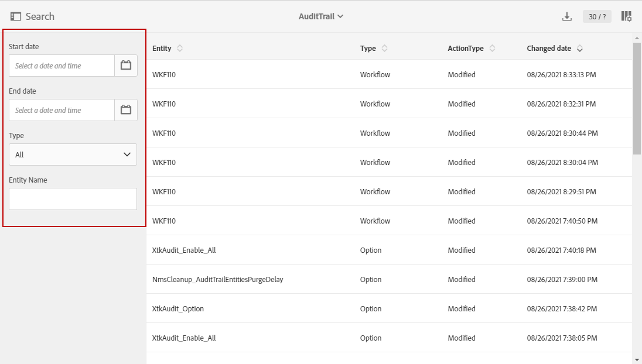
Task: Expand the AuditTrail title dropdown
Action: click(321, 16)
